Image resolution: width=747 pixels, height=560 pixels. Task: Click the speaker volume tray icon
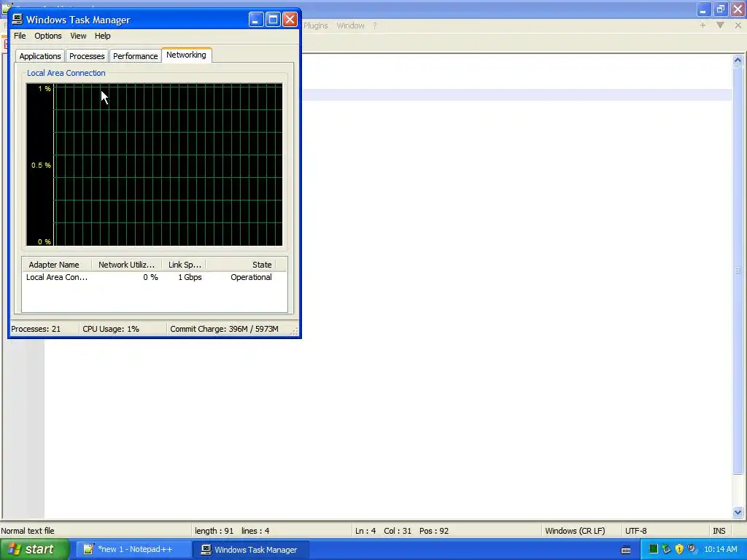tap(692, 550)
